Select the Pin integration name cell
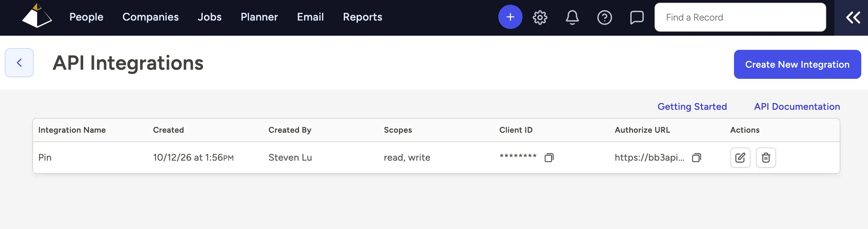This screenshot has width=868, height=229. pyautogui.click(x=45, y=158)
